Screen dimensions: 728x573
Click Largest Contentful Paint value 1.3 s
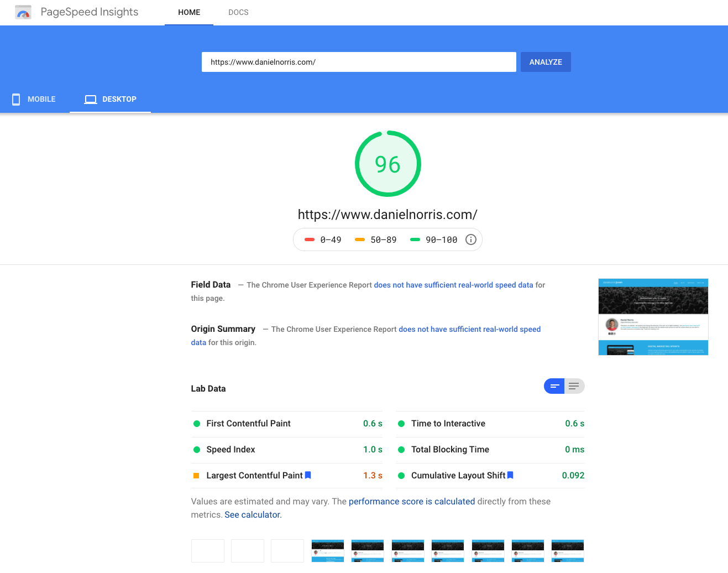[373, 476]
